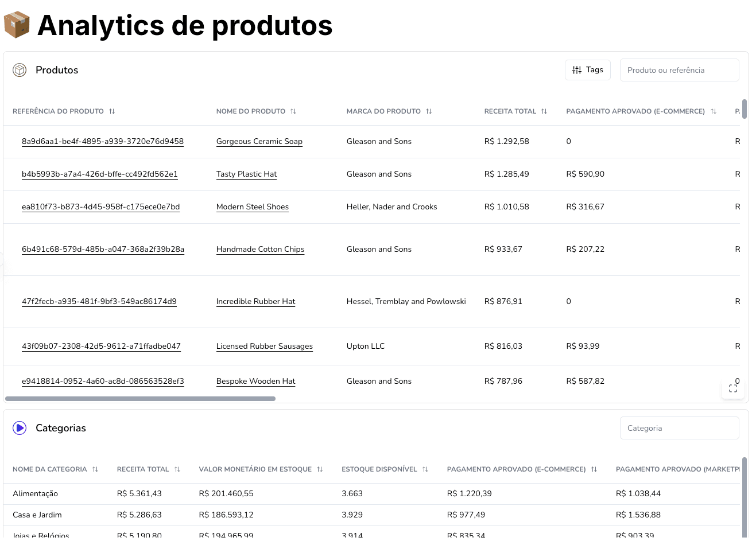Sort by Referência do Produto column icon
Image resolution: width=756 pixels, height=549 pixels.
112,111
